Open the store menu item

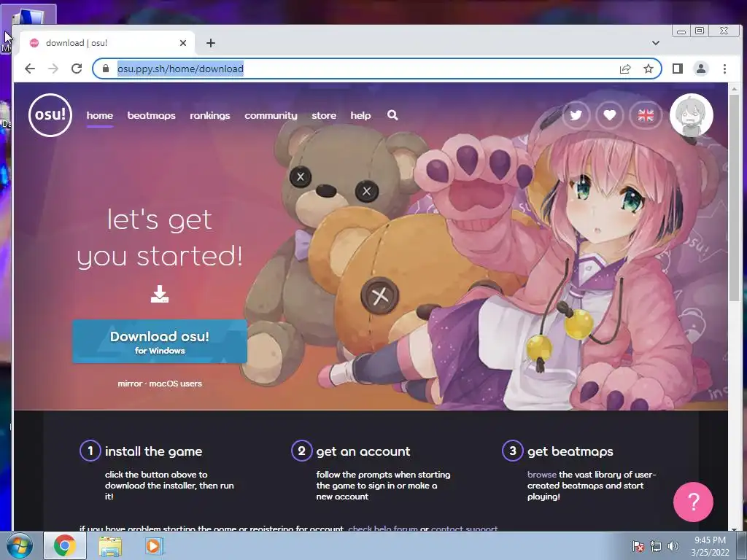324,115
